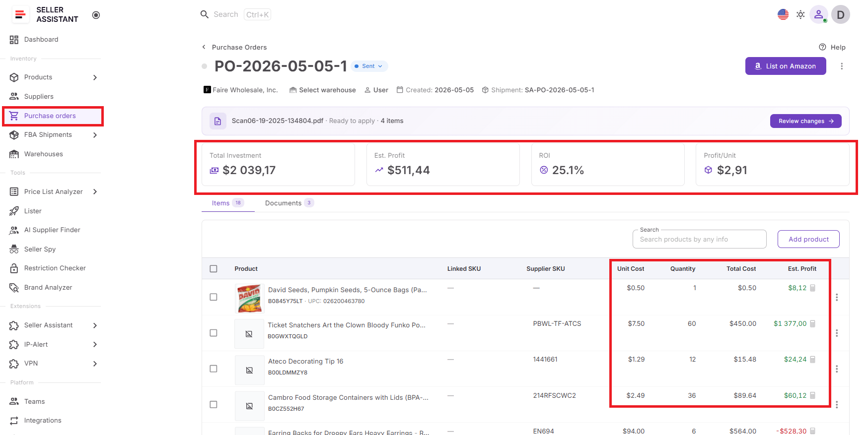
Task: Open the Dashboard page
Action: point(41,40)
